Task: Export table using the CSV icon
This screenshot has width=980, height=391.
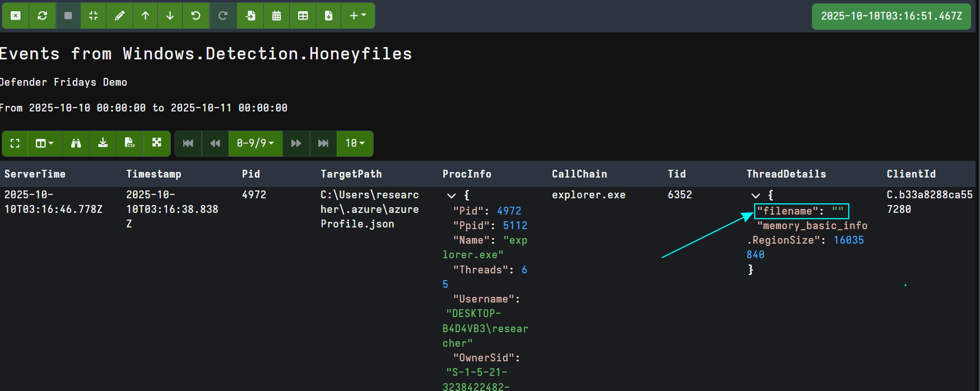Action: tap(129, 143)
